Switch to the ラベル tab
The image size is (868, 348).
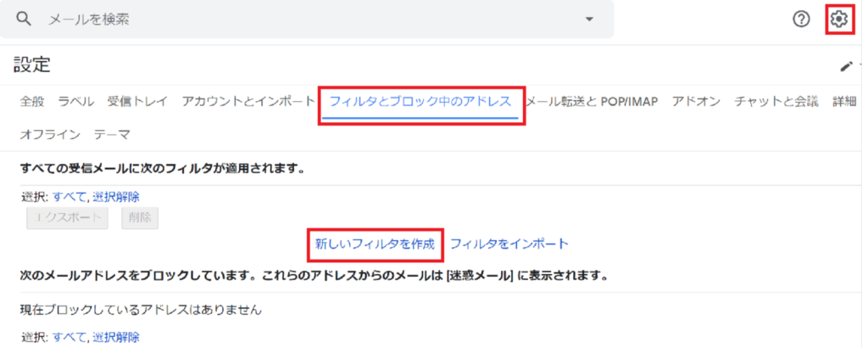coord(75,102)
